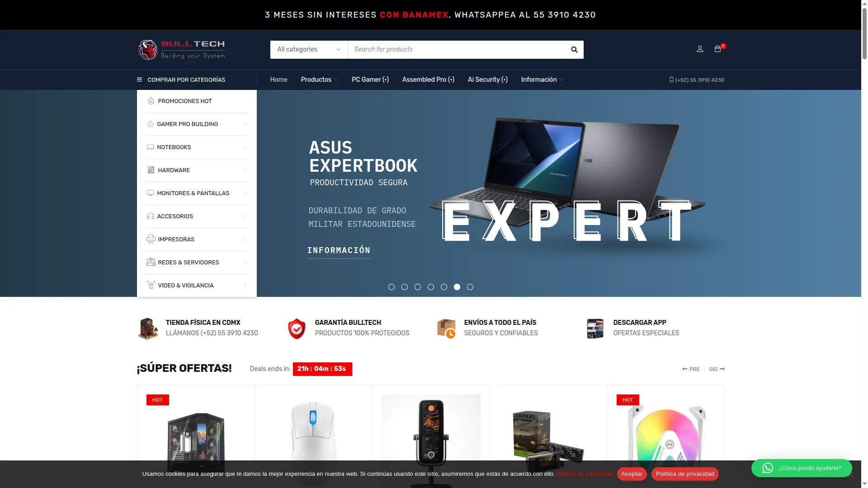Open the user account icon
This screenshot has height=488, width=868.
[700, 49]
